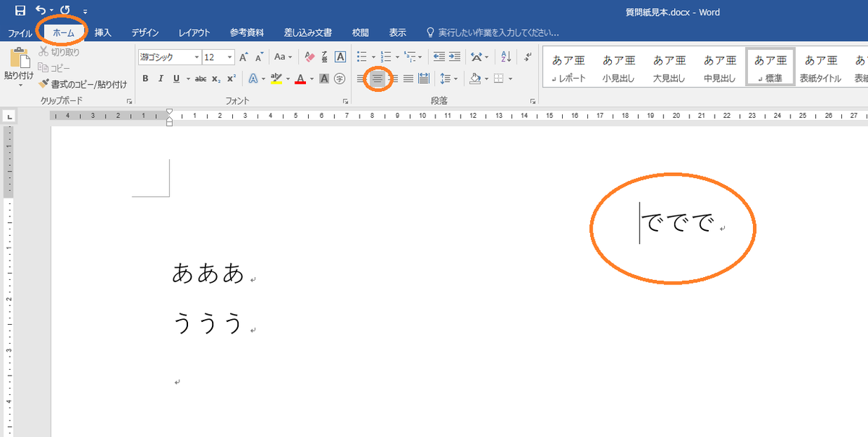Open the 段落 dialog launcher
Image resolution: width=868 pixels, height=437 pixels.
[x=533, y=102]
